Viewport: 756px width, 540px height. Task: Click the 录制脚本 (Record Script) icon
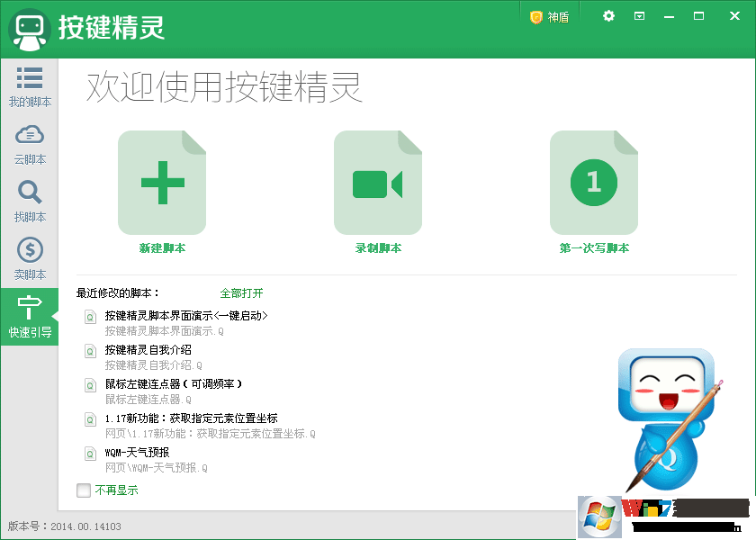378,182
